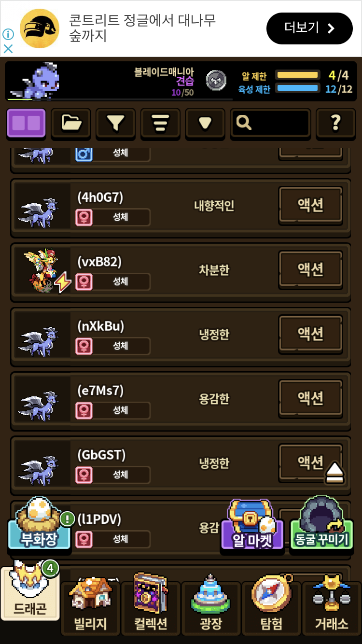Click the dragon search input field
The height and width of the screenshot is (644, 362).
[270, 123]
